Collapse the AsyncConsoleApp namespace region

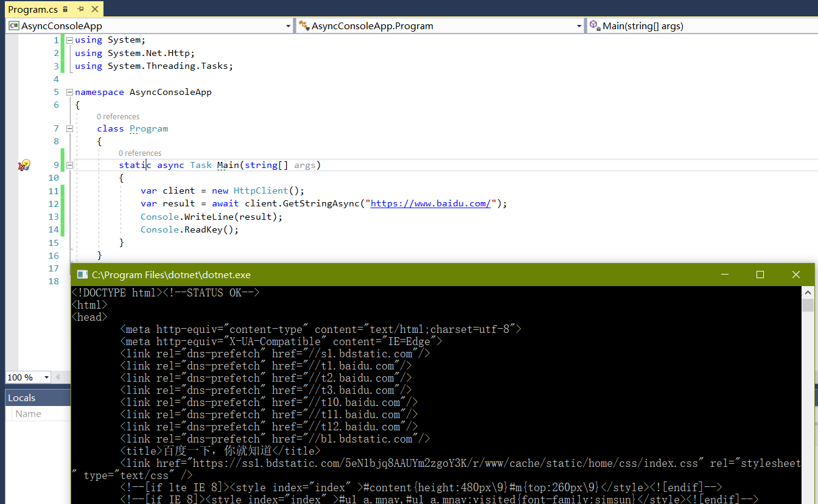coord(69,93)
